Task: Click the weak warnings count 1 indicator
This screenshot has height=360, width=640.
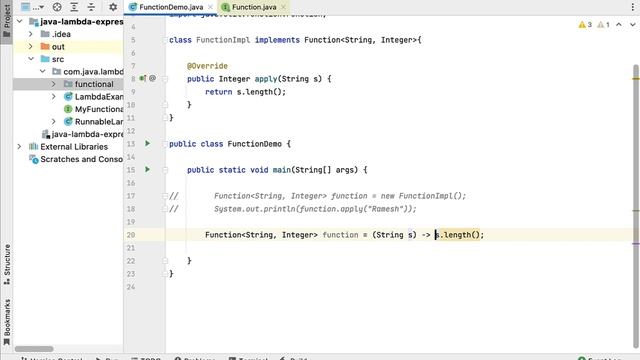Action: click(x=603, y=24)
